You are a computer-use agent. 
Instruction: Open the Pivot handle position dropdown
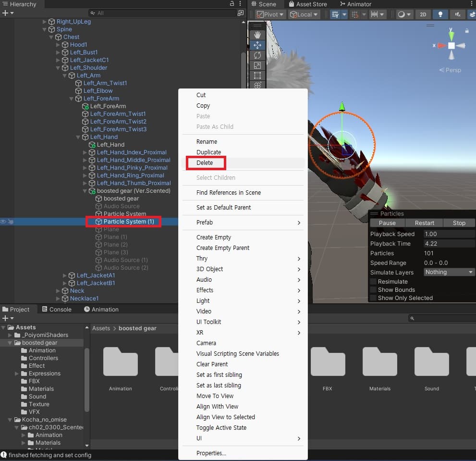(271, 14)
